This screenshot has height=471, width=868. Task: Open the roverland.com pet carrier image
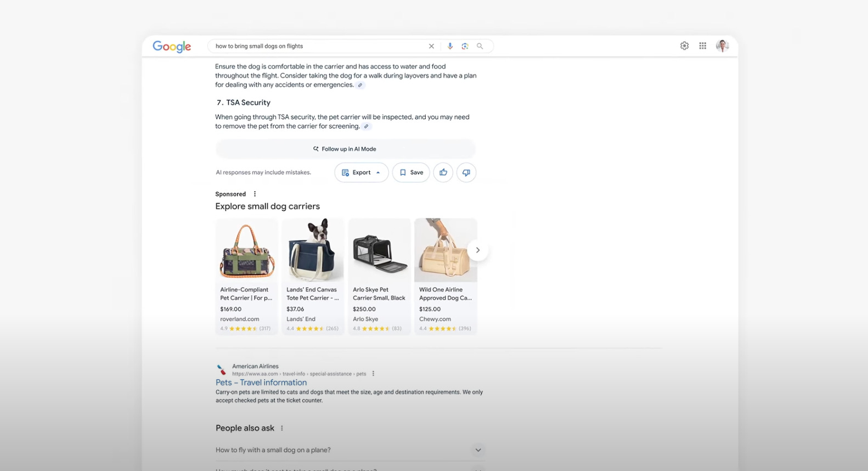click(x=247, y=250)
